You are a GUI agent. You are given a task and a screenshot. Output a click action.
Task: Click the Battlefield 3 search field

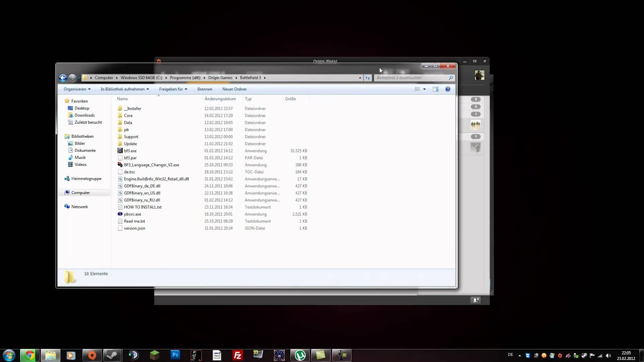pyautogui.click(x=414, y=78)
